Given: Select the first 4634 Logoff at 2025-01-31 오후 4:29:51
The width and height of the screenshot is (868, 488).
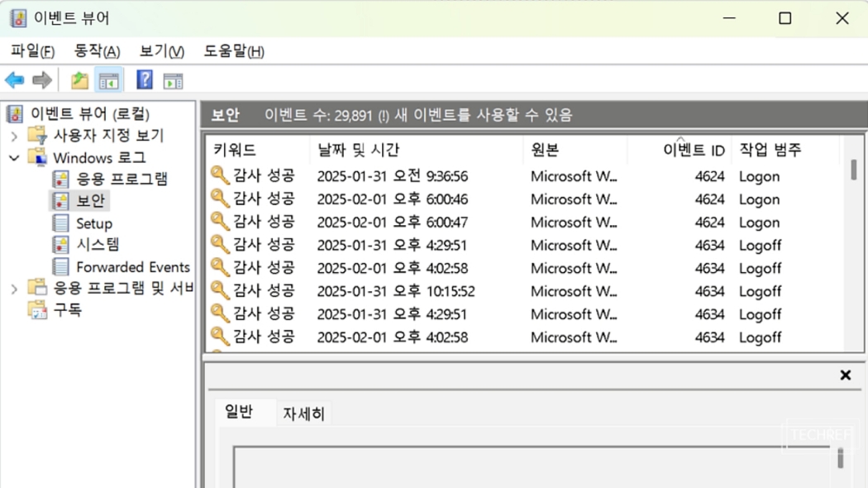Looking at the screenshot, I should pyautogui.click(x=525, y=245).
